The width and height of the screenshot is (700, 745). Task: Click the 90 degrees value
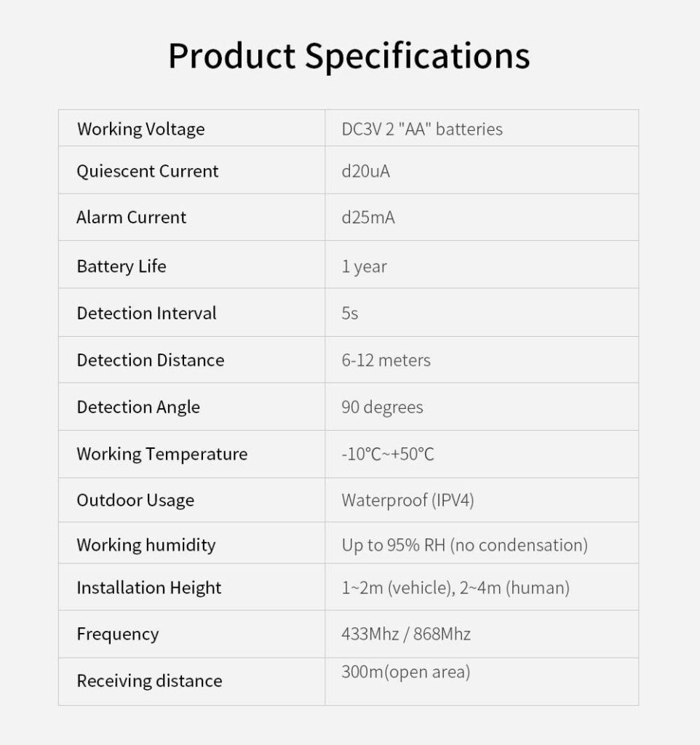[x=383, y=407]
